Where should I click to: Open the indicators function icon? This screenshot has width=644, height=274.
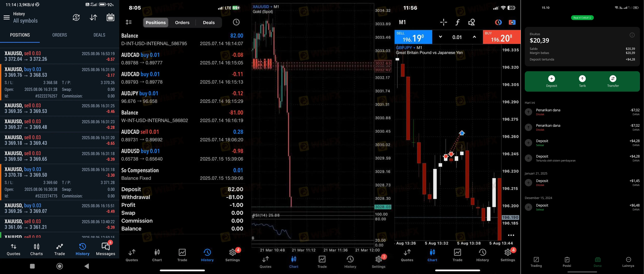coord(457,22)
